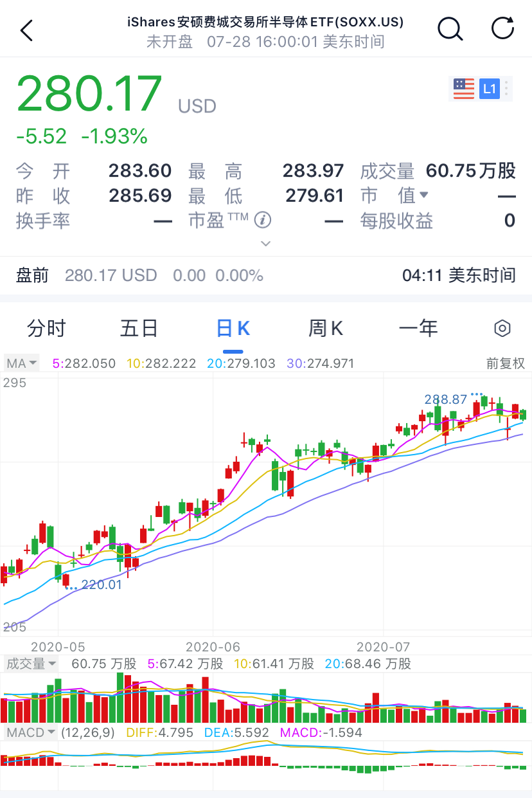
Task: Tap the back arrow icon
Action: tap(26, 30)
